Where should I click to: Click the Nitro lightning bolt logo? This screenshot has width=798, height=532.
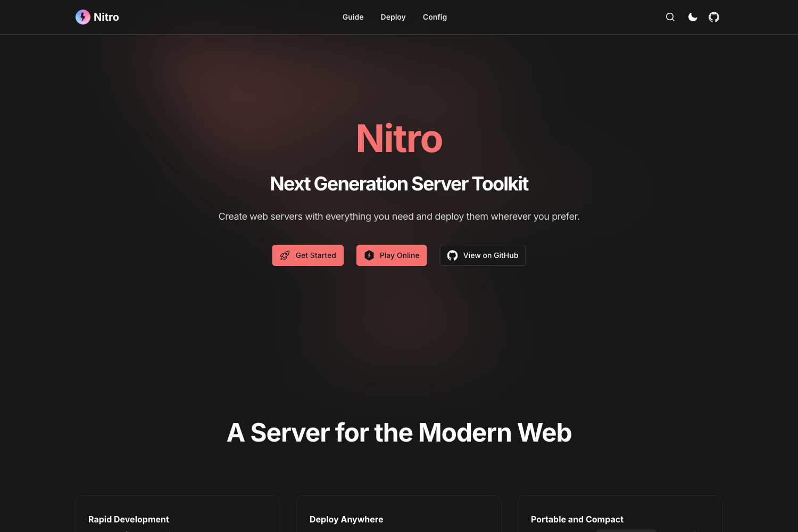pyautogui.click(x=82, y=16)
